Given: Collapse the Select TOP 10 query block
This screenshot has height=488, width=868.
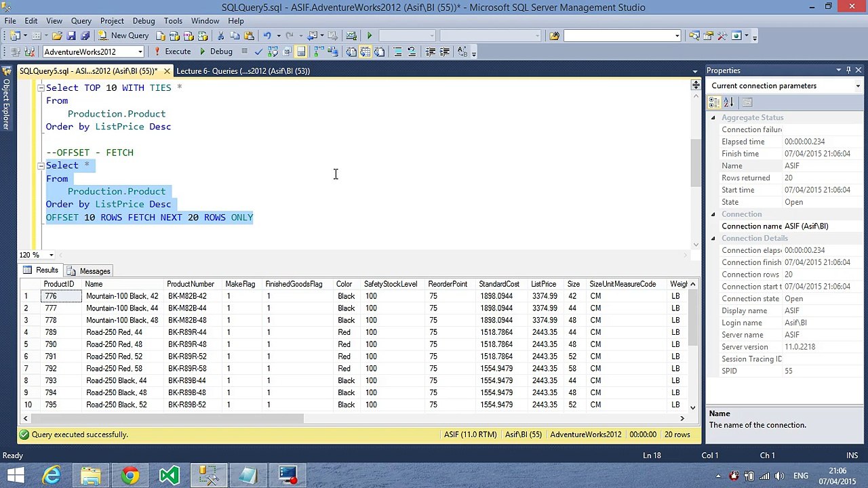Looking at the screenshot, I should 41,88.
